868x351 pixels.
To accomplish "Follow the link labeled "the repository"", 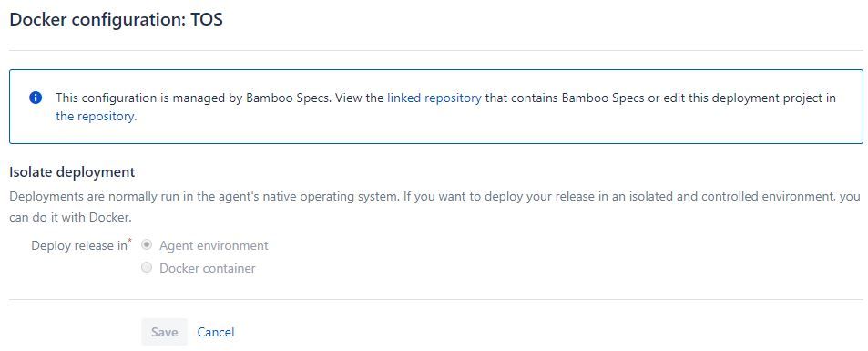I will (95, 117).
